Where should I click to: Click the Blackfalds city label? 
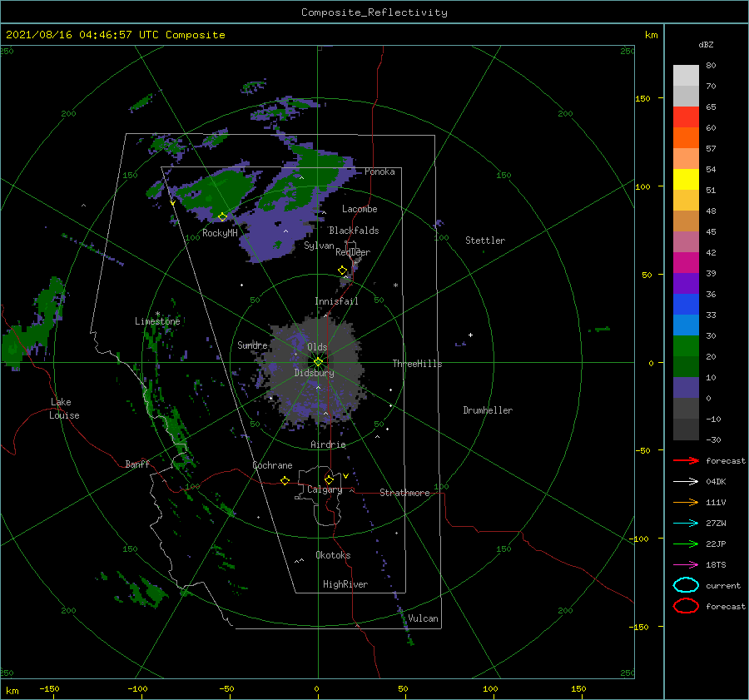pos(354,231)
